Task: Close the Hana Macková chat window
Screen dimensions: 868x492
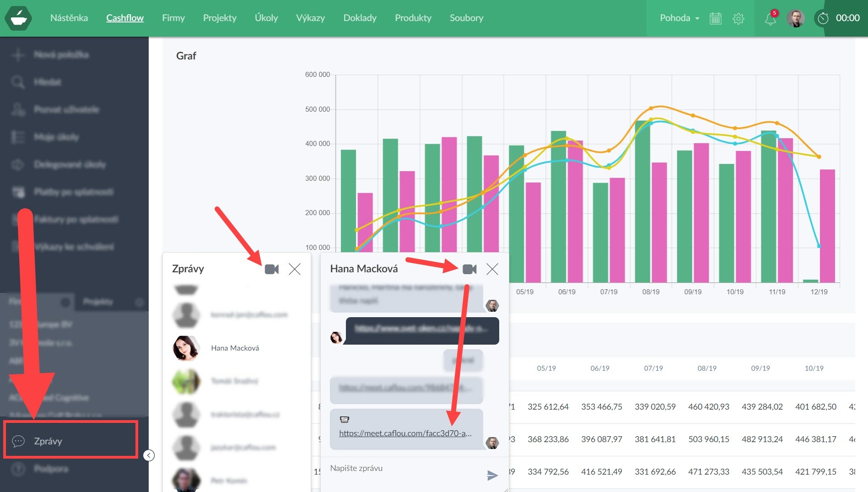Action: pos(492,269)
